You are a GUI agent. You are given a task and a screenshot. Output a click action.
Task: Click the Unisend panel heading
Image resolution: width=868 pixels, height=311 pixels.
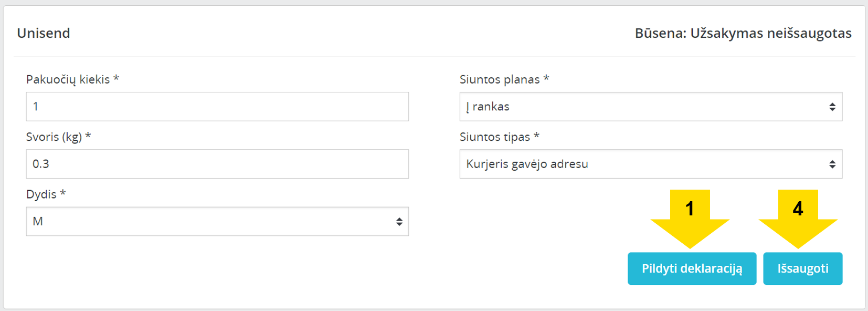tap(44, 33)
